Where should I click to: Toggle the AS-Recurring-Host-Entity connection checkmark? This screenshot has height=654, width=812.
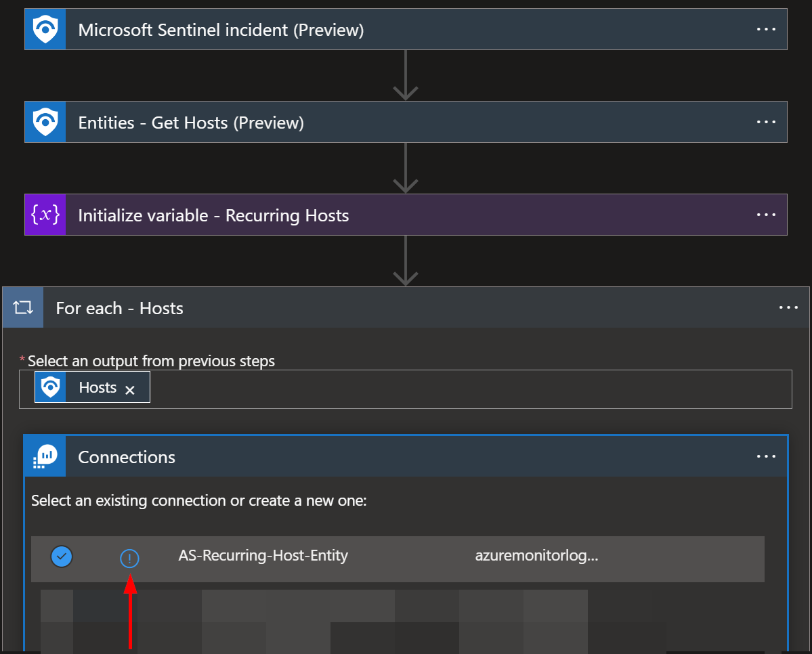[62, 557]
